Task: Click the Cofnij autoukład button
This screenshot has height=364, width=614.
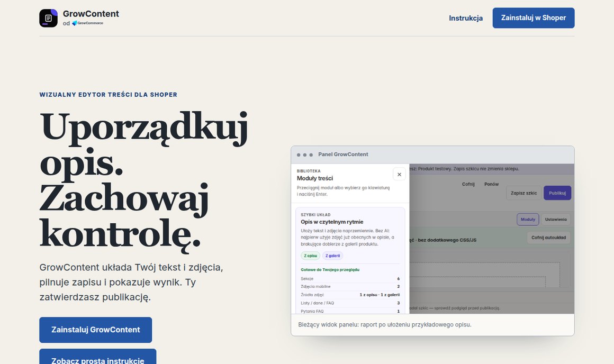Action: (548, 238)
